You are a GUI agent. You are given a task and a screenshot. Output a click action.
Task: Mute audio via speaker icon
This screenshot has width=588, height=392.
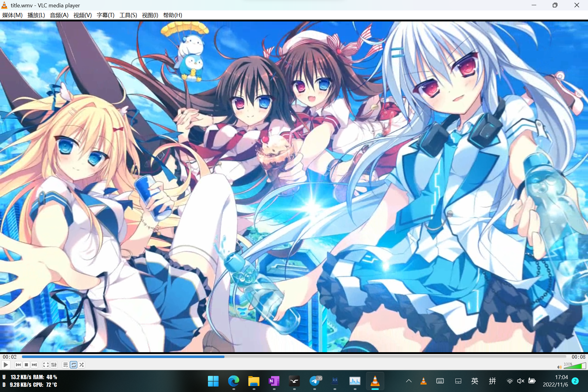click(x=559, y=367)
